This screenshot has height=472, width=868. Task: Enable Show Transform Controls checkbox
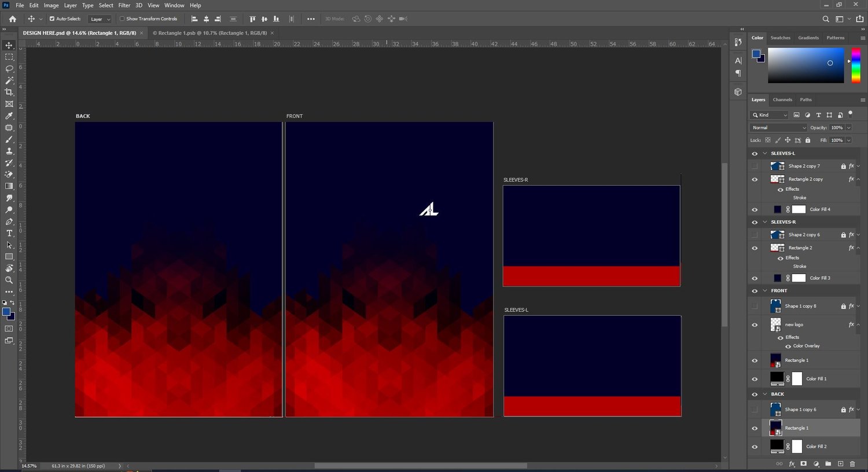click(x=122, y=19)
